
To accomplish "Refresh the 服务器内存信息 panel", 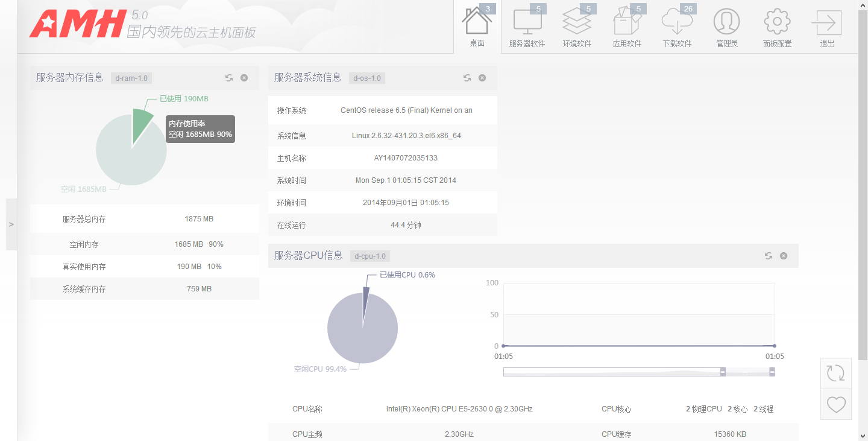I will point(229,78).
